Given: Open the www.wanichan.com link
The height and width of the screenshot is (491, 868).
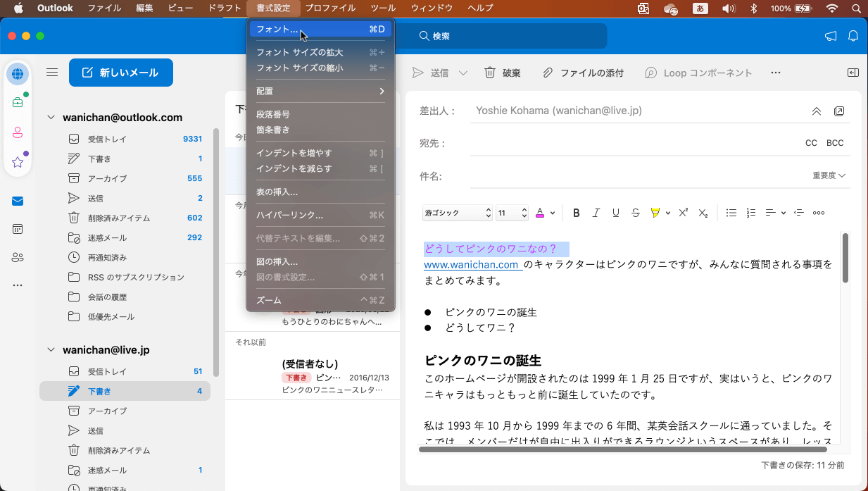Looking at the screenshot, I should tap(472, 265).
